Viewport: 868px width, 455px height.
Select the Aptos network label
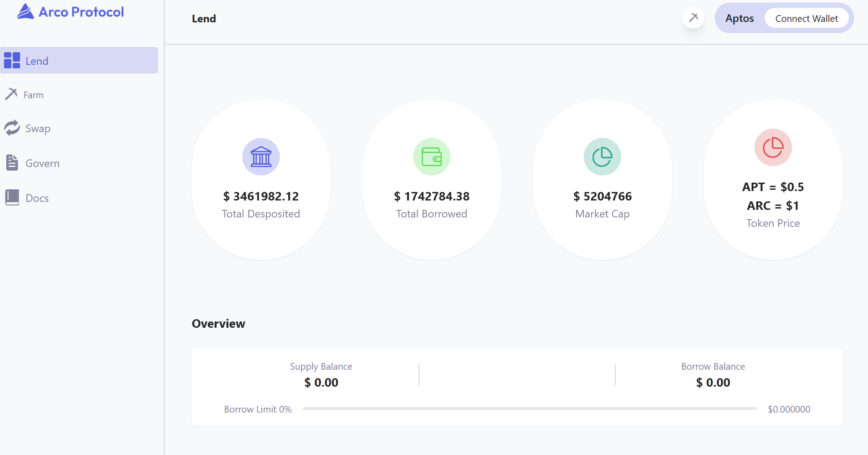[739, 18]
